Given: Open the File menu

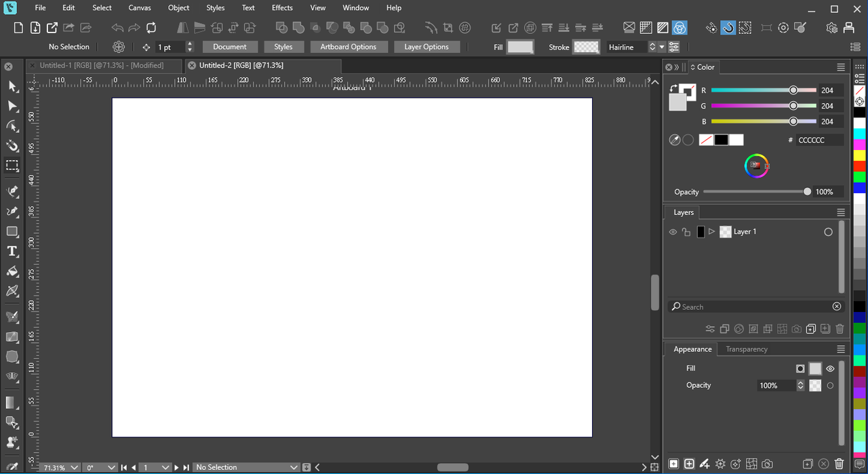Looking at the screenshot, I should (41, 7).
